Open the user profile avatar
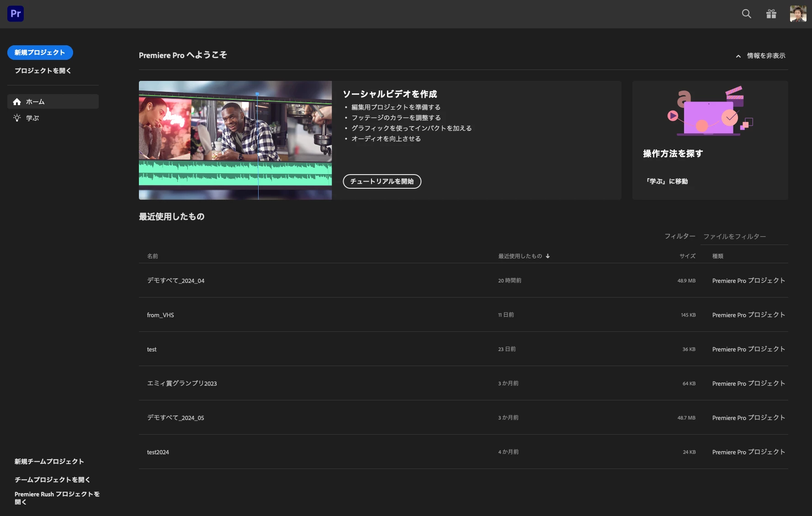 [x=798, y=14]
